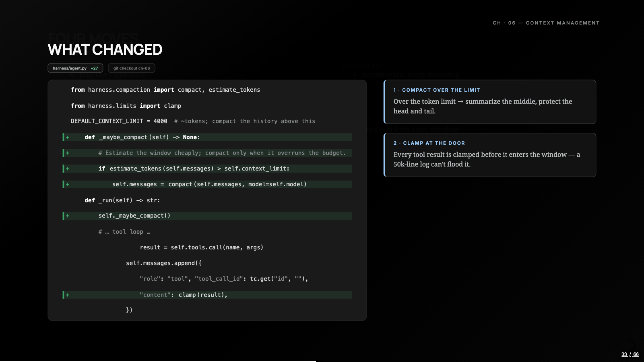The height and width of the screenshot is (362, 644).
Task: Click the '"role": "tool"' code line
Action: (x=224, y=279)
